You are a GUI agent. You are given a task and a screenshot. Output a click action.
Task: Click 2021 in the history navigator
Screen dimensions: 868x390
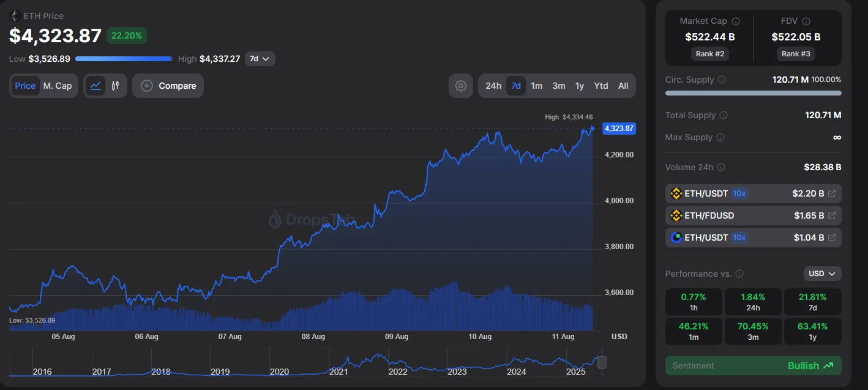click(x=339, y=372)
